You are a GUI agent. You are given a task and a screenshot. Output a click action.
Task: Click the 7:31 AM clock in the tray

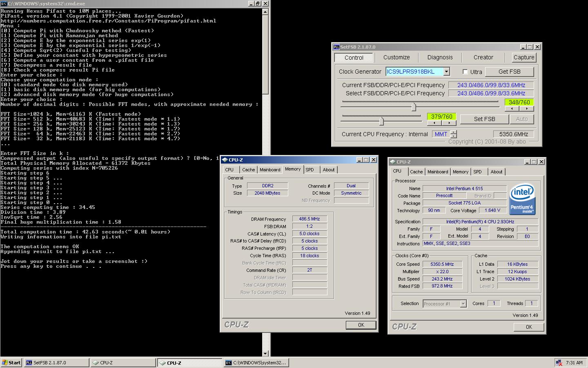(x=574, y=363)
